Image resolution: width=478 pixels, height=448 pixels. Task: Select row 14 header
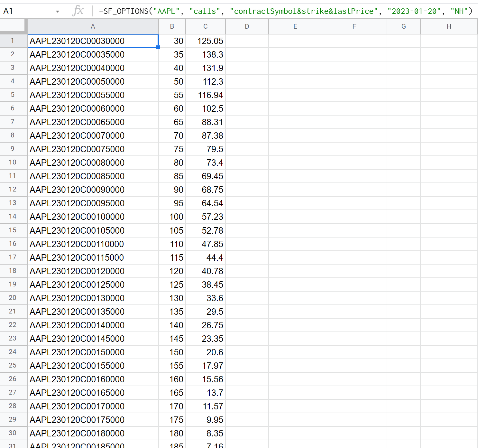(x=13, y=217)
